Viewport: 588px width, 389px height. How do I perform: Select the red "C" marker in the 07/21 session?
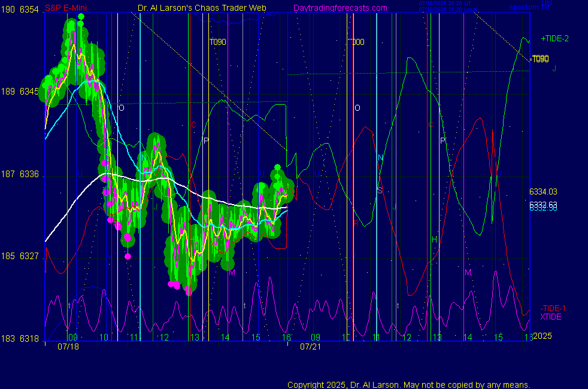pos(431,124)
